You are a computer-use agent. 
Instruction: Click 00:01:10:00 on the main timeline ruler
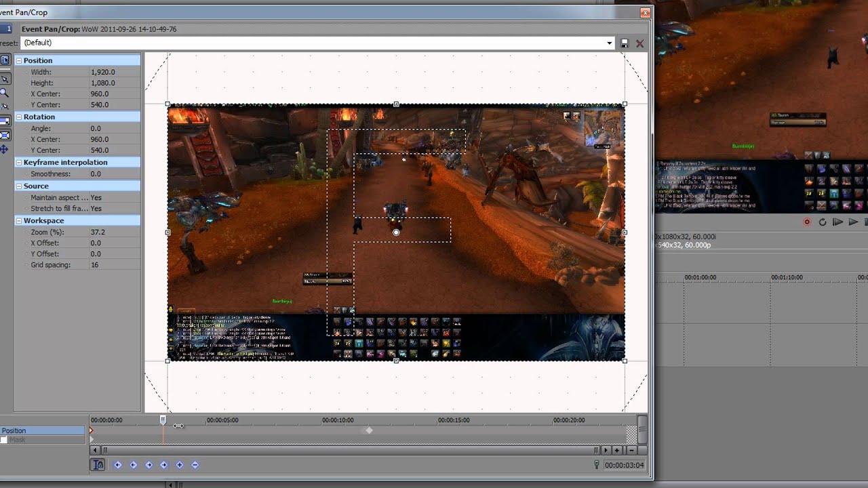(787, 277)
